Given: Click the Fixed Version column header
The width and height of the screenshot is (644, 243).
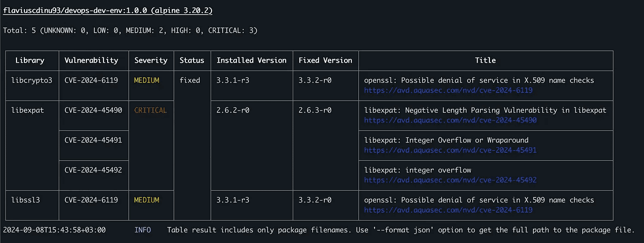Looking at the screenshot, I should point(325,60).
